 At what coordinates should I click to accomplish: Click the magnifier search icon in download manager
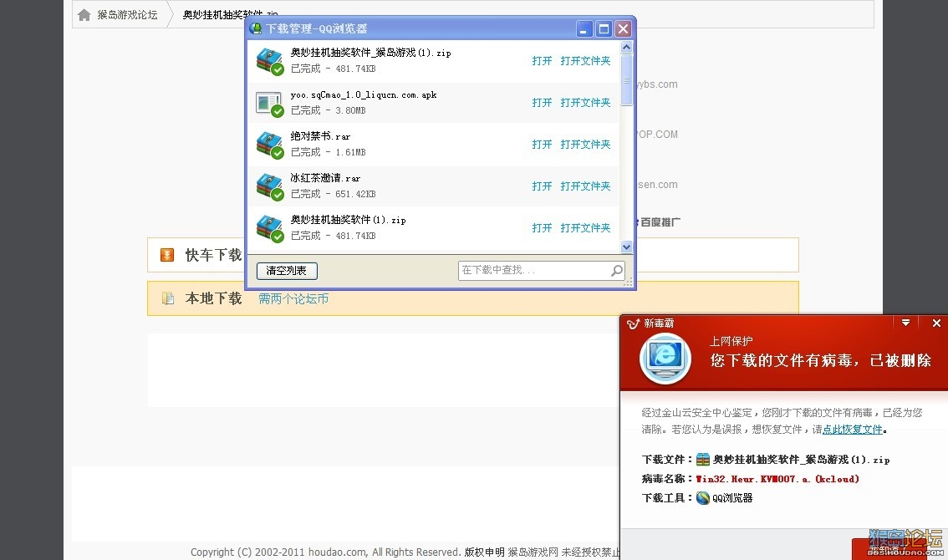coord(617,270)
